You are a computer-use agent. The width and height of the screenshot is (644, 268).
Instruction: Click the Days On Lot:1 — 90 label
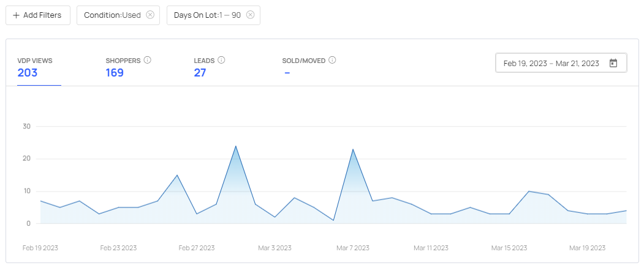coord(207,15)
